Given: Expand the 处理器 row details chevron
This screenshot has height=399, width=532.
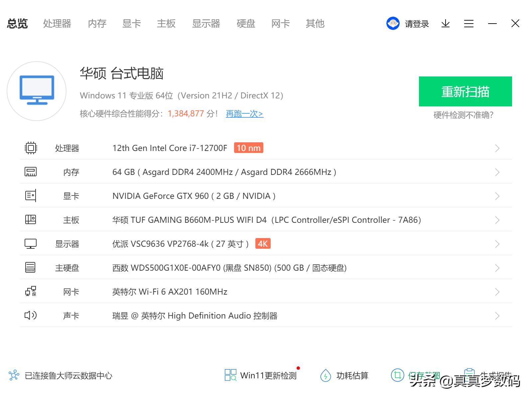Looking at the screenshot, I should tap(497, 148).
